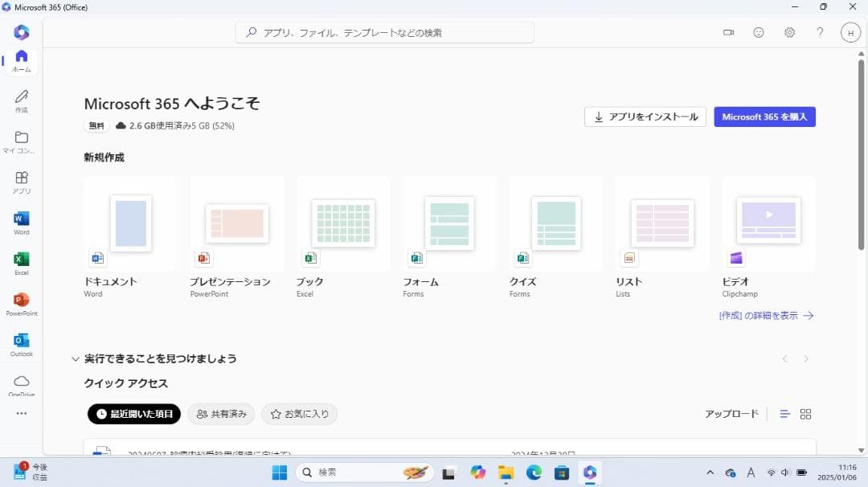The image size is (868, 487).
Task: Click the アップロード button
Action: 731,414
